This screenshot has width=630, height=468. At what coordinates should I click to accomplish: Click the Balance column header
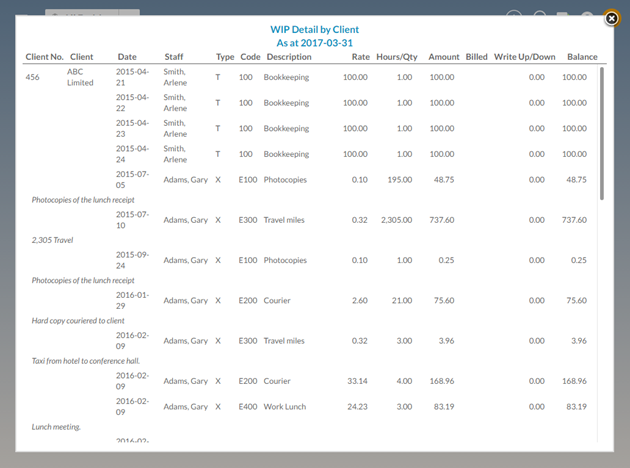pyautogui.click(x=582, y=57)
